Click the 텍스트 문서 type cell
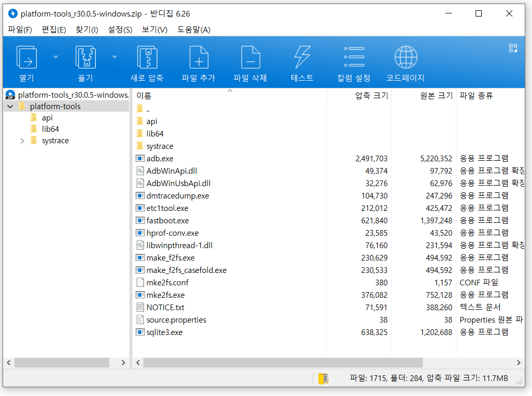The width and height of the screenshot is (532, 396). [480, 307]
